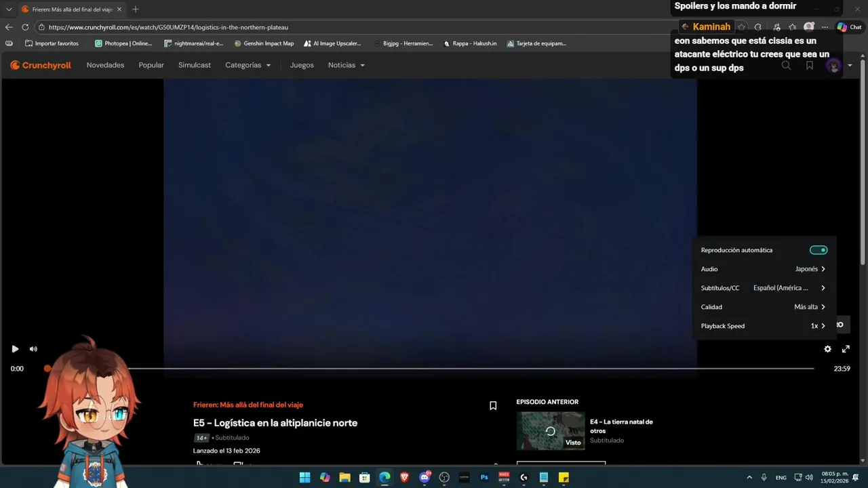
Task: Enter fullscreen video mode
Action: point(846,349)
